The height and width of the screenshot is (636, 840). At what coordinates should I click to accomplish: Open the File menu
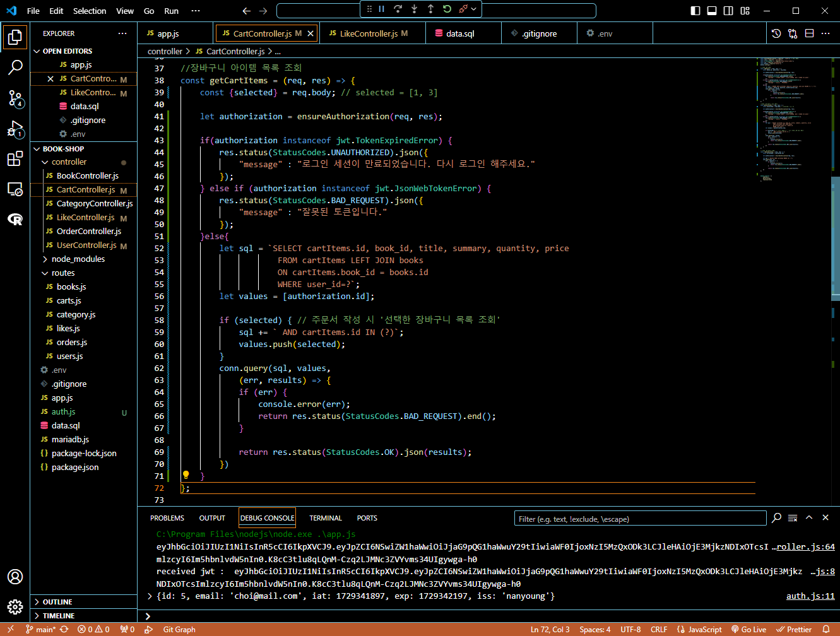[x=33, y=11]
